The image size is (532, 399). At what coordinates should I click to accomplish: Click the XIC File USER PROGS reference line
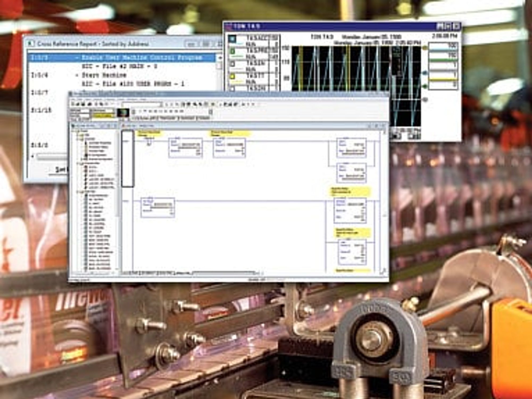tap(133, 84)
